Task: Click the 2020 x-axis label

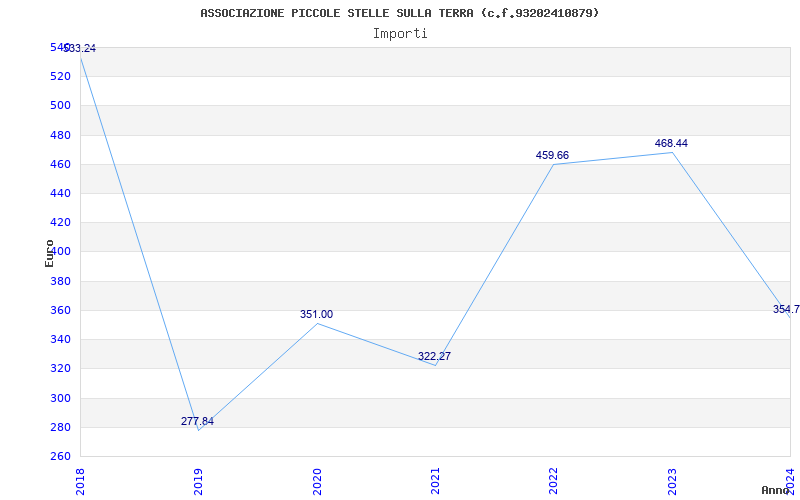Action: point(317,481)
